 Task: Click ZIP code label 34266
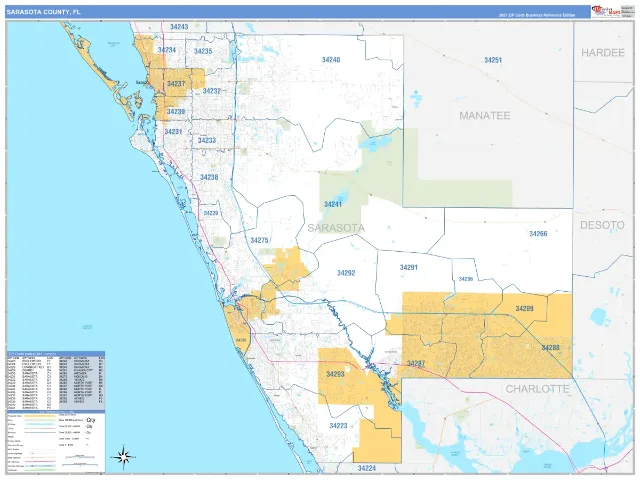coord(538,233)
